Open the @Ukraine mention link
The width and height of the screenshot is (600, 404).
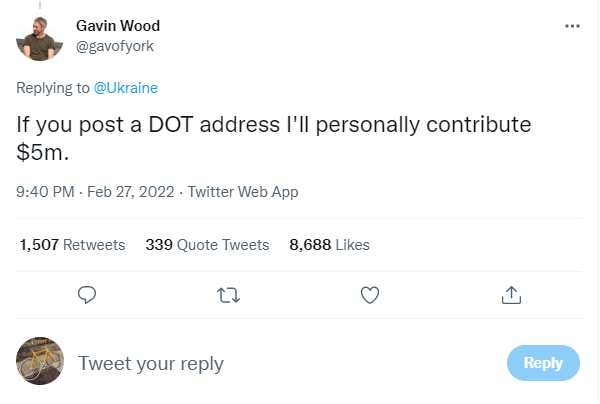click(126, 88)
